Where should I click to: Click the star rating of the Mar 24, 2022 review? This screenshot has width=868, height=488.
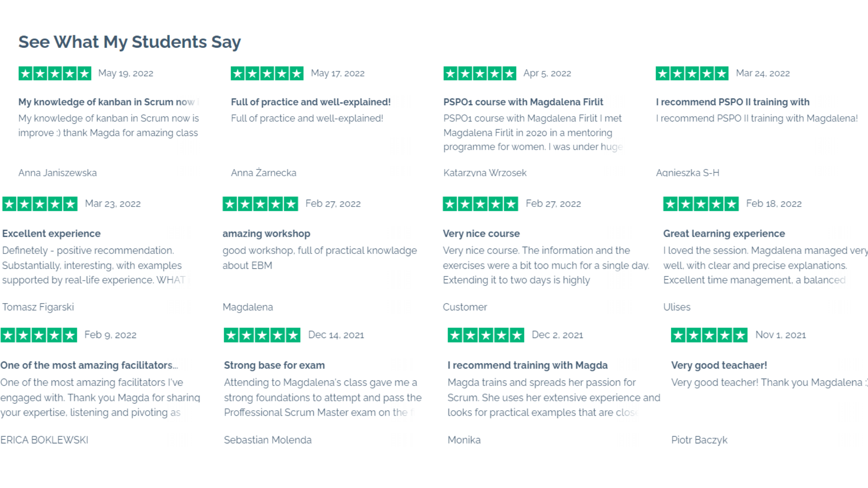[692, 73]
